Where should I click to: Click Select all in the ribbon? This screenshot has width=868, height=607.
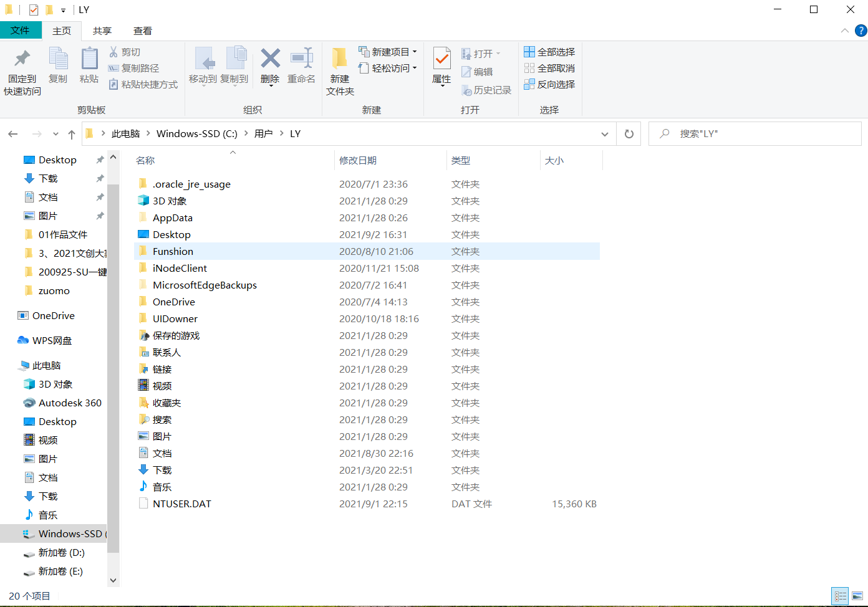(549, 52)
